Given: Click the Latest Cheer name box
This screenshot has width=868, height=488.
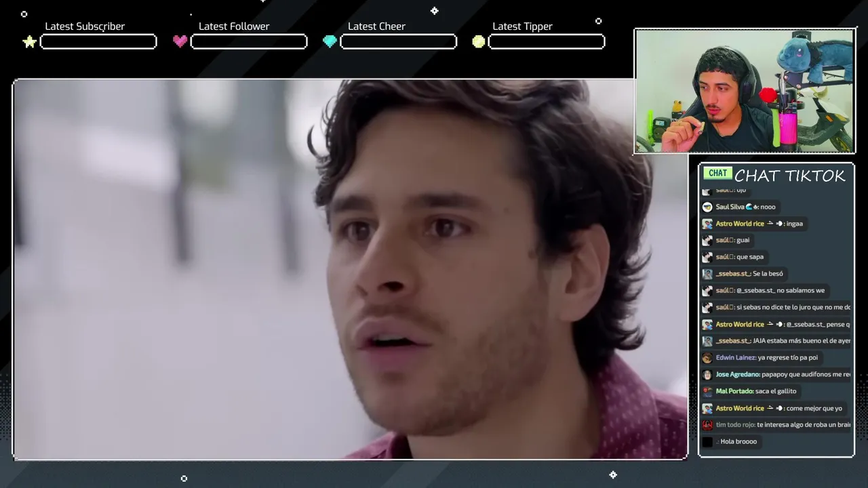Looking at the screenshot, I should (x=398, y=42).
